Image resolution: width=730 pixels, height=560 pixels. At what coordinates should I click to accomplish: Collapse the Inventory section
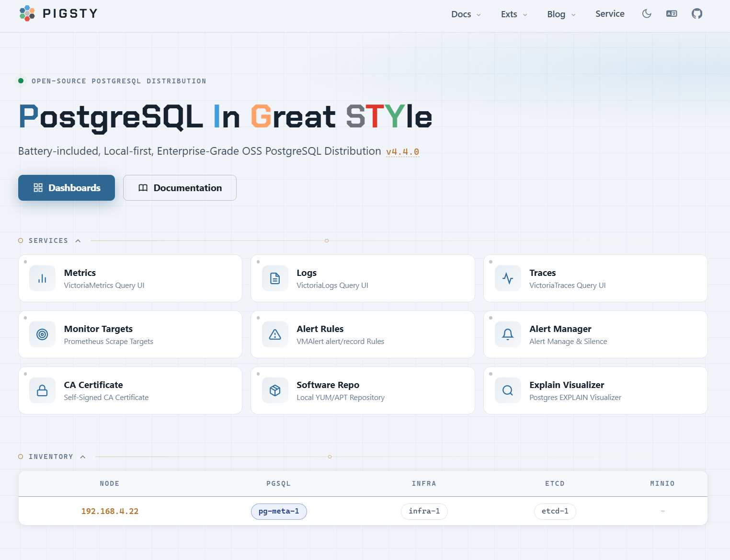[83, 457]
